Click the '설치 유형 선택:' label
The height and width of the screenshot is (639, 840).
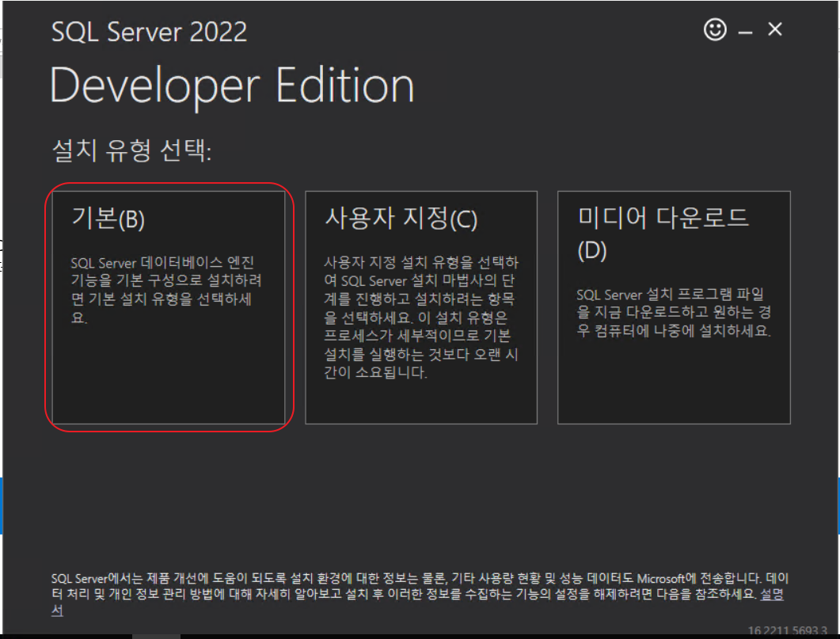tap(131, 150)
